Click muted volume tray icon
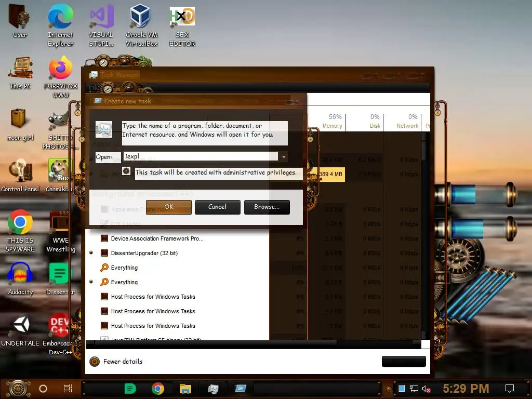This screenshot has height=399, width=532. 426,389
